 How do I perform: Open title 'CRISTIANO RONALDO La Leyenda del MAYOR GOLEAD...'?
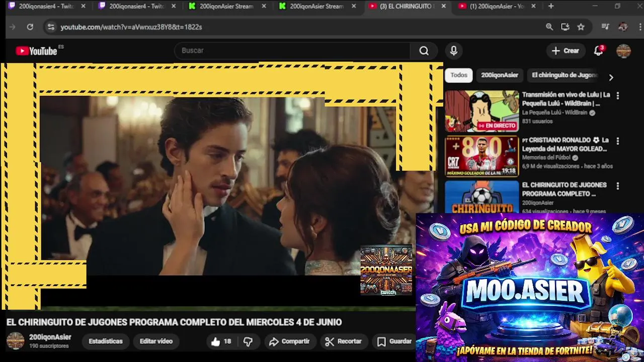click(x=566, y=144)
